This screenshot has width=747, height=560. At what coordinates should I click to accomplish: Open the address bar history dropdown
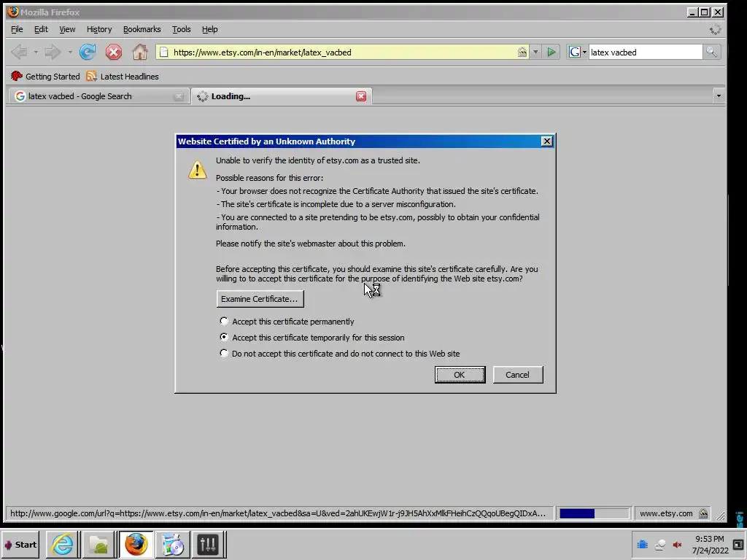tap(535, 52)
